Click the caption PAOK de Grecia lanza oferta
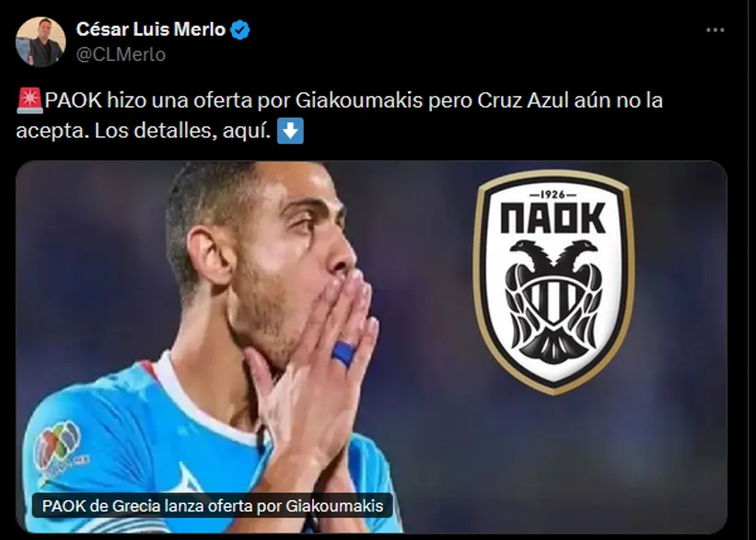 213,506
